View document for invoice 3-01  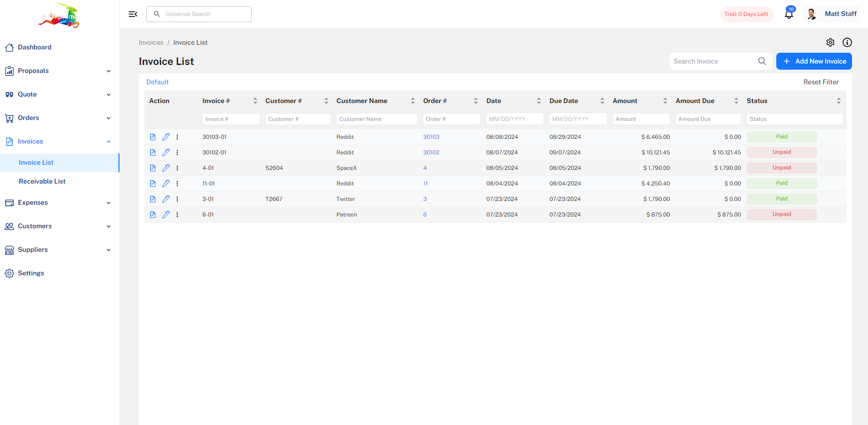153,199
